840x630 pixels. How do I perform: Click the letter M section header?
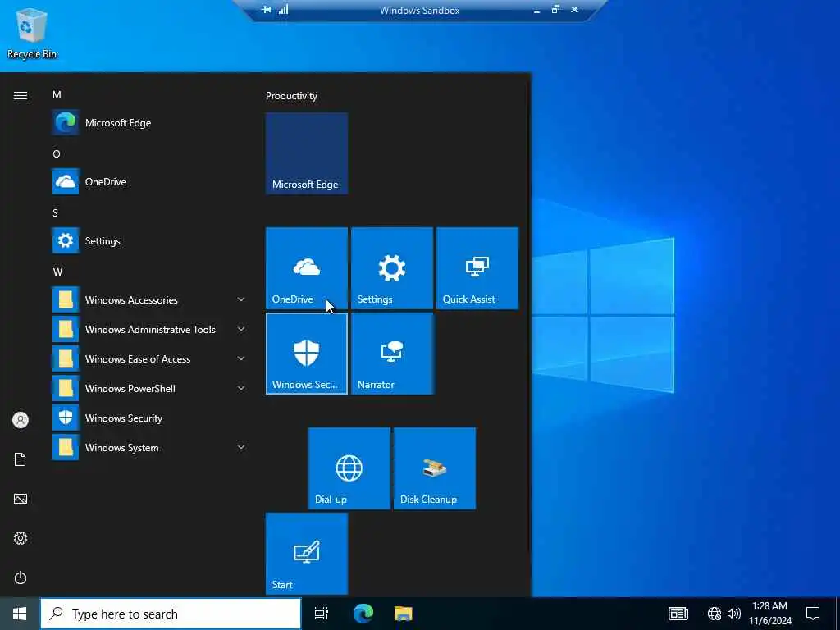pyautogui.click(x=57, y=95)
